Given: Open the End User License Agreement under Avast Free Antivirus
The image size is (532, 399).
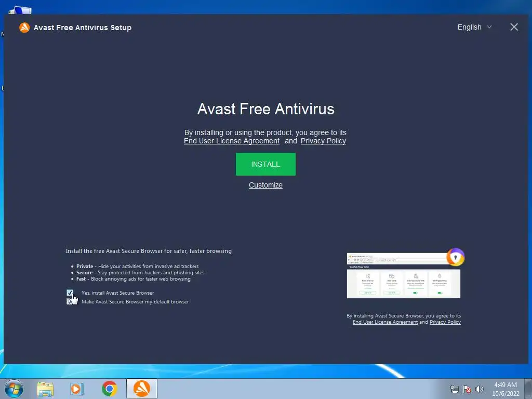Looking at the screenshot, I should [x=232, y=141].
